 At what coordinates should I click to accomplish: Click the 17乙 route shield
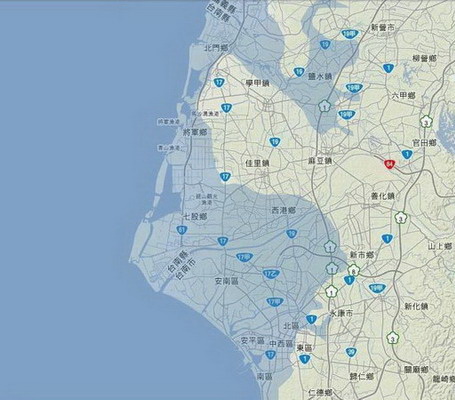coord(271,274)
